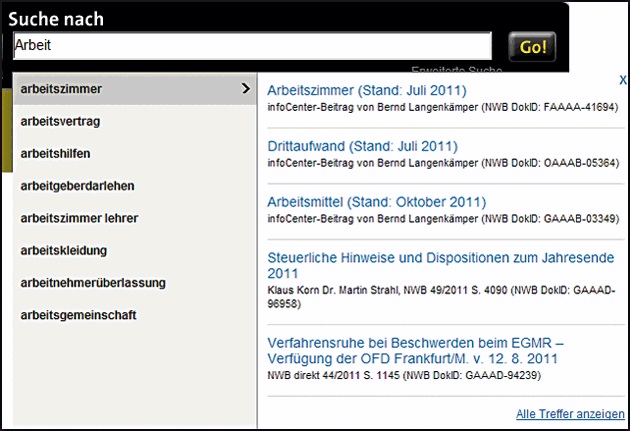This screenshot has height=431, width=630.
Task: Click the yellow Go! search button
Action: (x=531, y=46)
